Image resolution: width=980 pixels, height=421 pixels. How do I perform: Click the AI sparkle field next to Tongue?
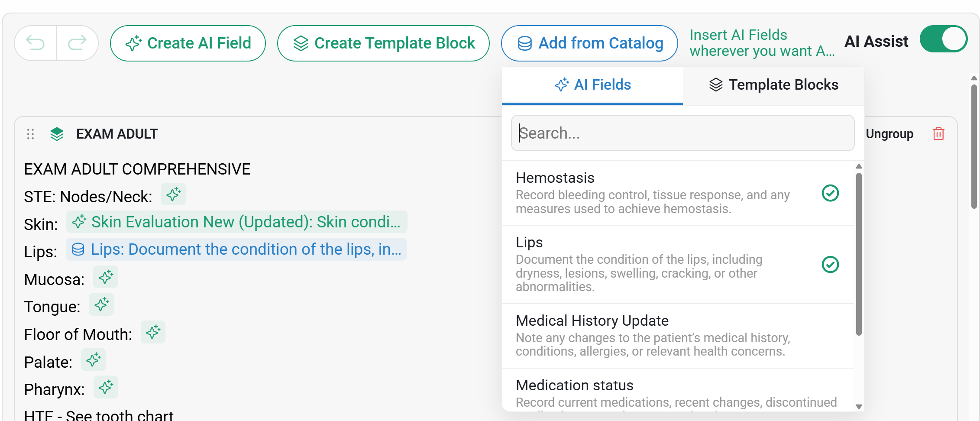(x=101, y=304)
